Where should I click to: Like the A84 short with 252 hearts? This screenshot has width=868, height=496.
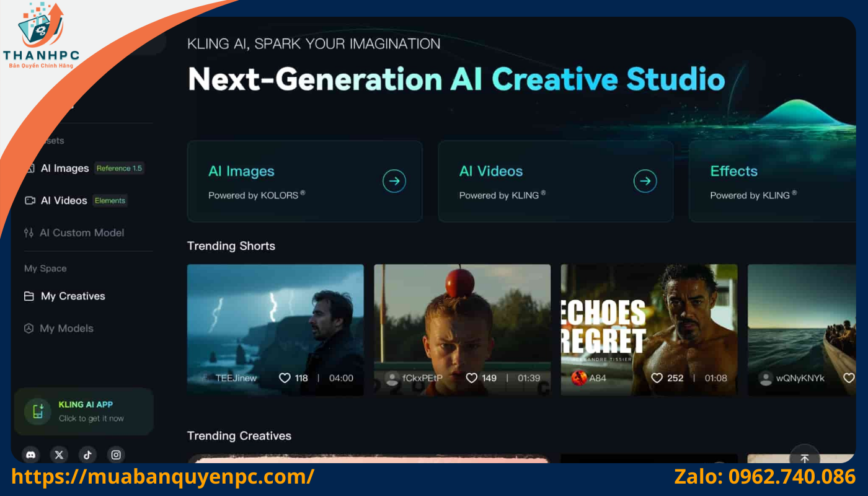[x=657, y=378]
